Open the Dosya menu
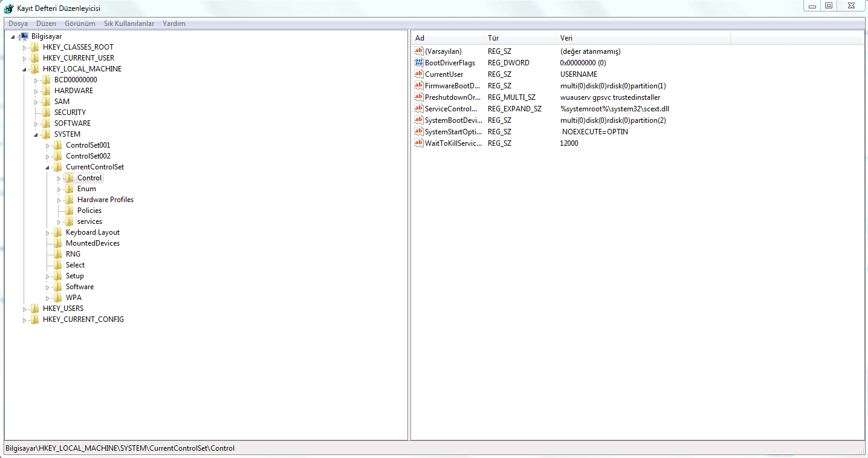 click(18, 24)
